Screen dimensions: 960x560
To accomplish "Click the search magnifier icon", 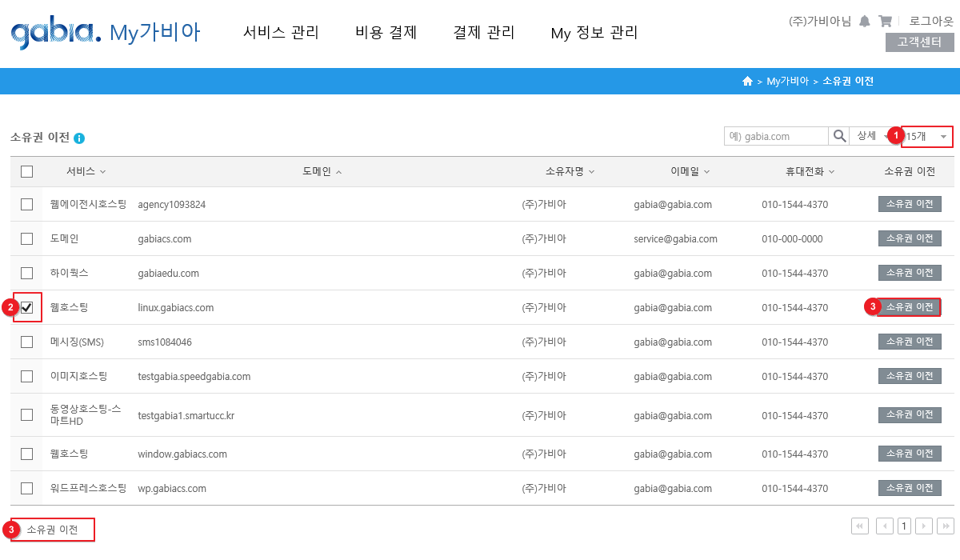I will click(x=839, y=136).
